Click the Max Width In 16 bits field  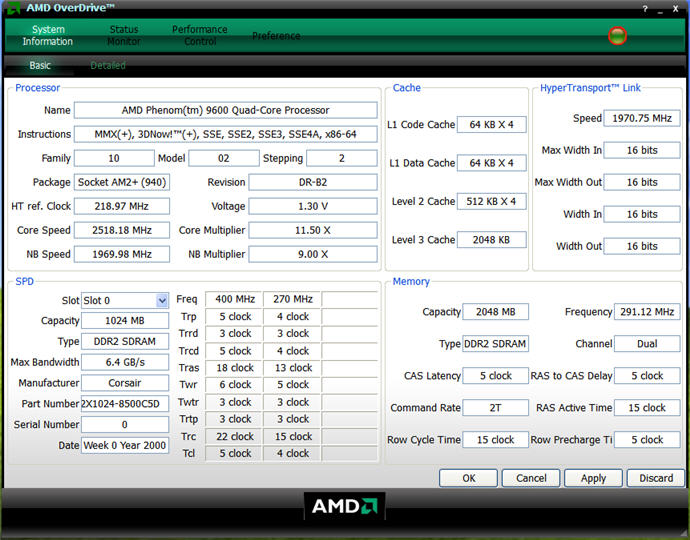tap(642, 150)
